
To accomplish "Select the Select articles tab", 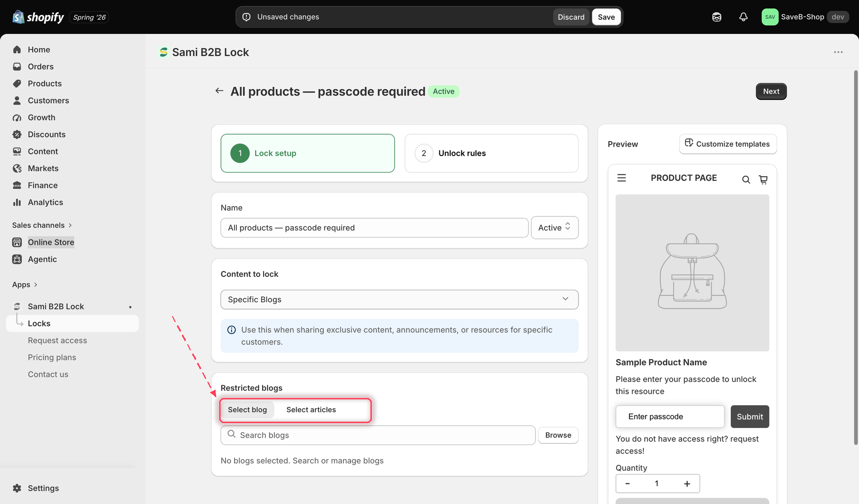I will (311, 410).
